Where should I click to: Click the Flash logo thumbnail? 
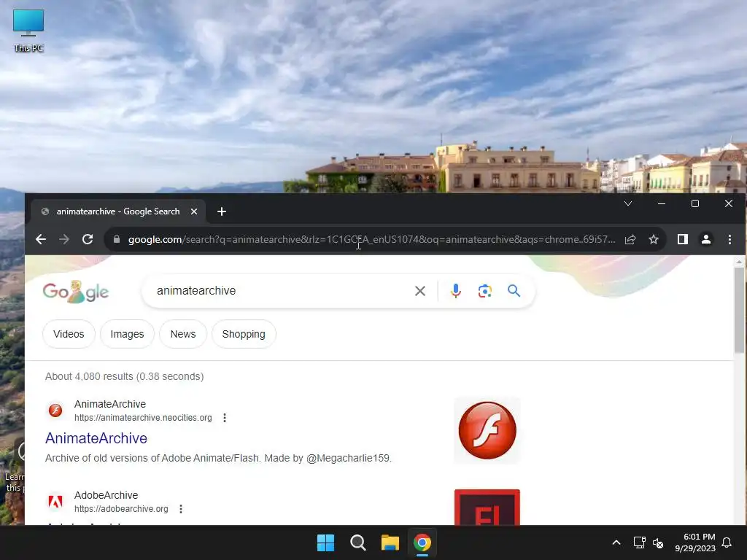487,430
